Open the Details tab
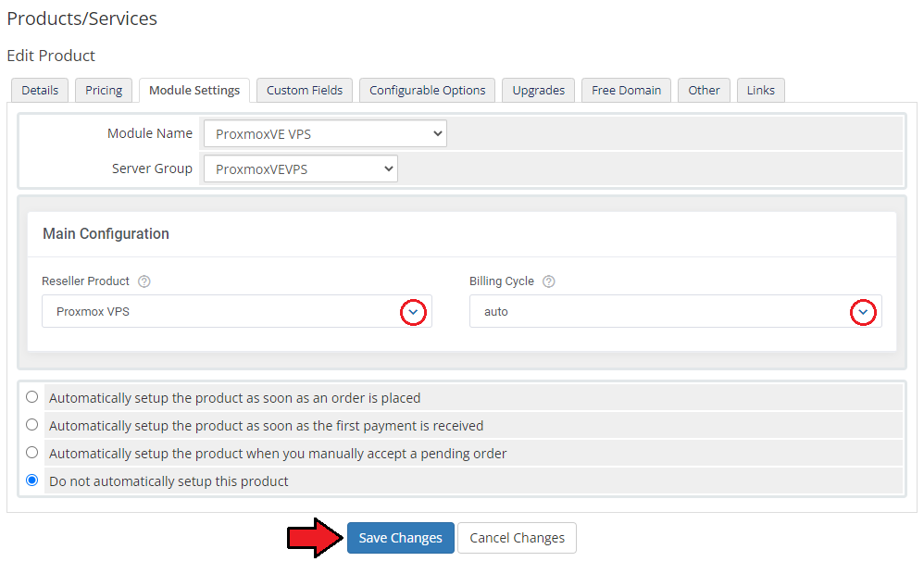 [40, 90]
